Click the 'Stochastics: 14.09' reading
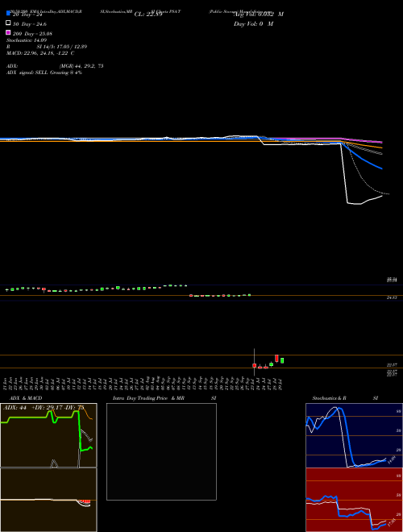 pos(27,40)
